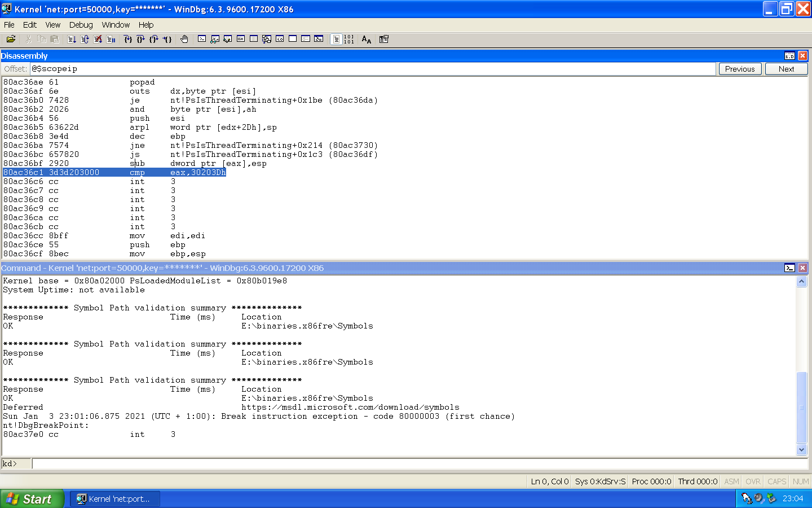
Task: Click the Proc 000:0 status entry
Action: [x=651, y=481]
